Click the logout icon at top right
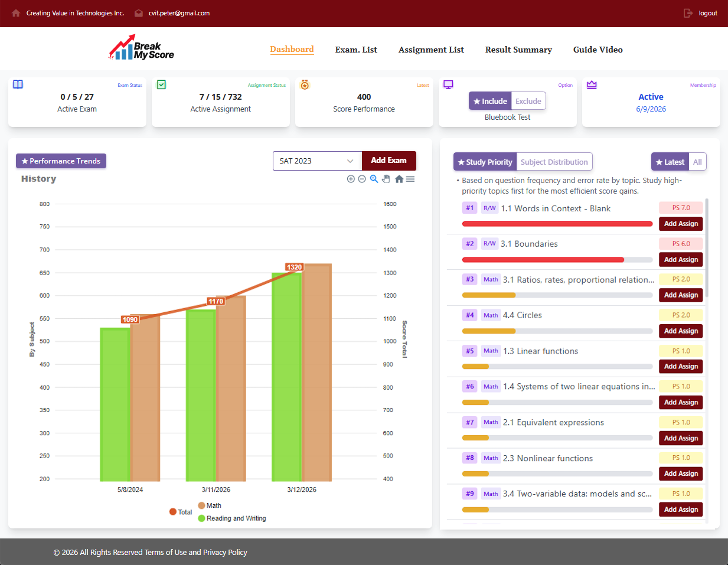The width and height of the screenshot is (728, 565). 689,13
